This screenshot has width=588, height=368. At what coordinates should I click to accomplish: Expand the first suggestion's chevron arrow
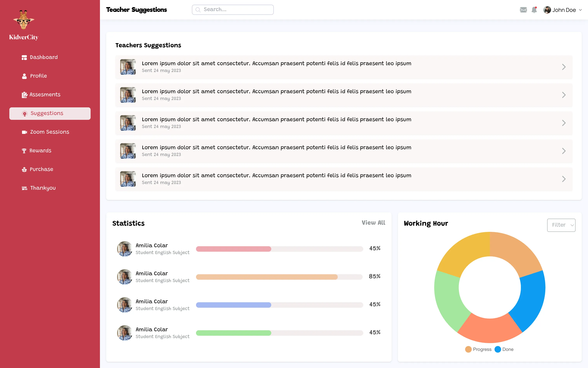pyautogui.click(x=564, y=67)
